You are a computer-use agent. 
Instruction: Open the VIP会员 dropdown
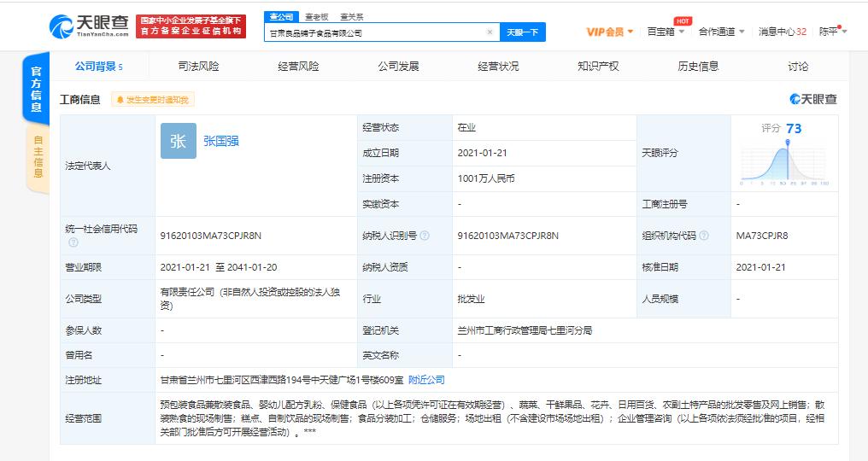tap(609, 32)
